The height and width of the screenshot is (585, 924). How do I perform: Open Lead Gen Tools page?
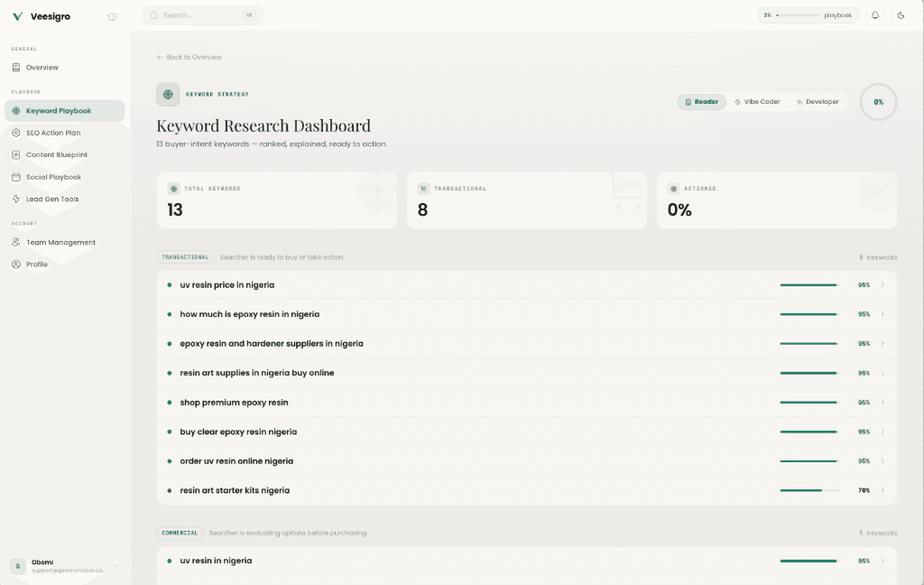pyautogui.click(x=65, y=199)
